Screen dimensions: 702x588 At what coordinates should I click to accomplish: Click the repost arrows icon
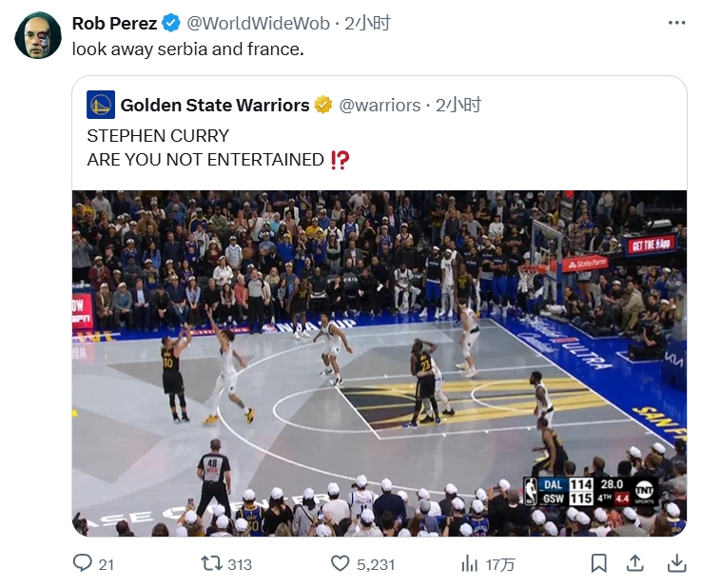click(212, 563)
